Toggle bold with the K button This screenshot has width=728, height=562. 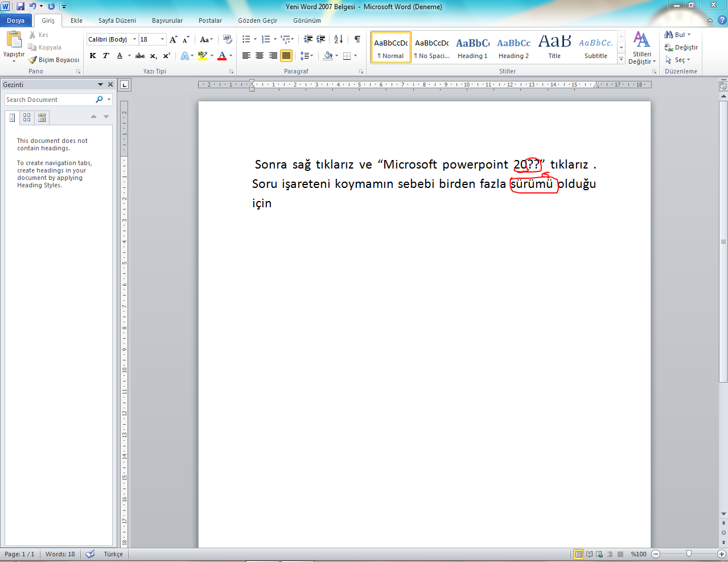coord(93,56)
